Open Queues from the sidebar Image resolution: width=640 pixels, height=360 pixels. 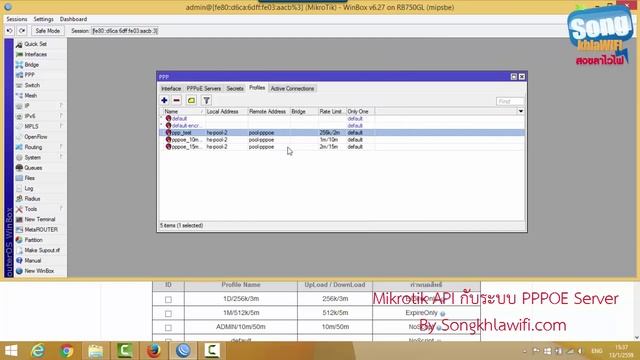tap(33, 168)
